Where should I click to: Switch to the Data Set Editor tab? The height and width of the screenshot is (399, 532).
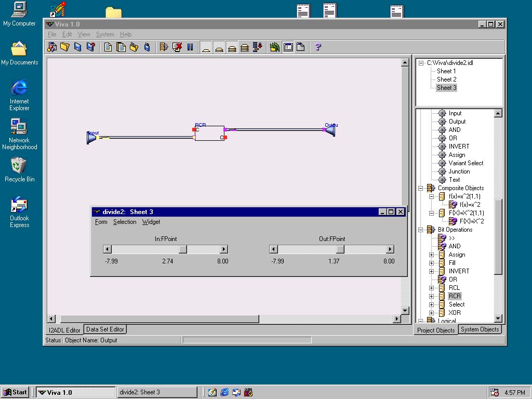[105, 329]
